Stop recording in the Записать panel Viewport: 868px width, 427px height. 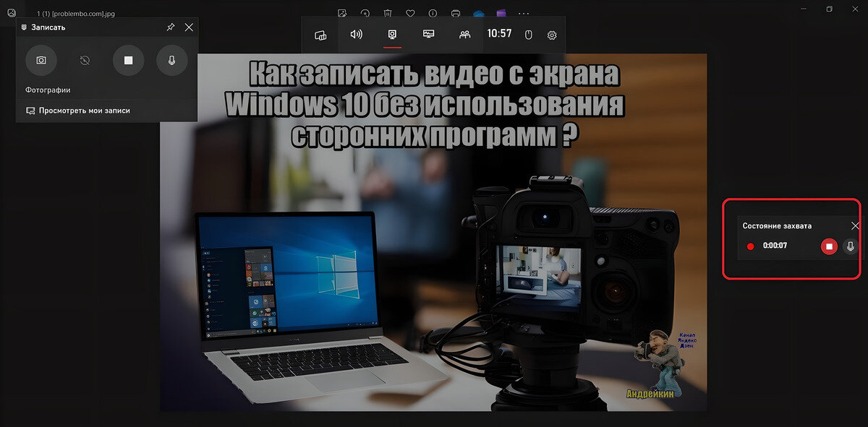pyautogui.click(x=128, y=60)
